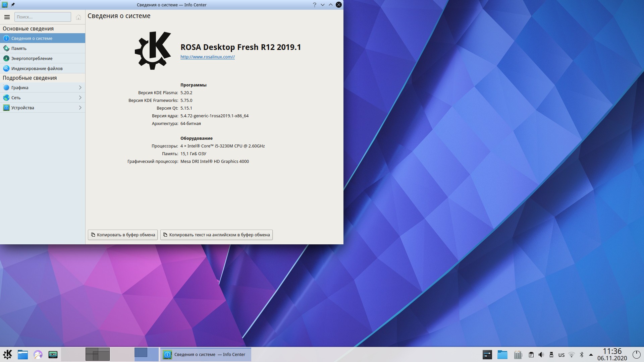Open the KDE application launcher

click(7, 354)
